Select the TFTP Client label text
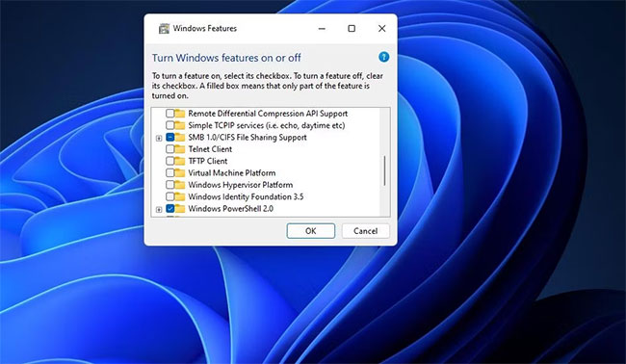626x364 pixels. (208, 161)
